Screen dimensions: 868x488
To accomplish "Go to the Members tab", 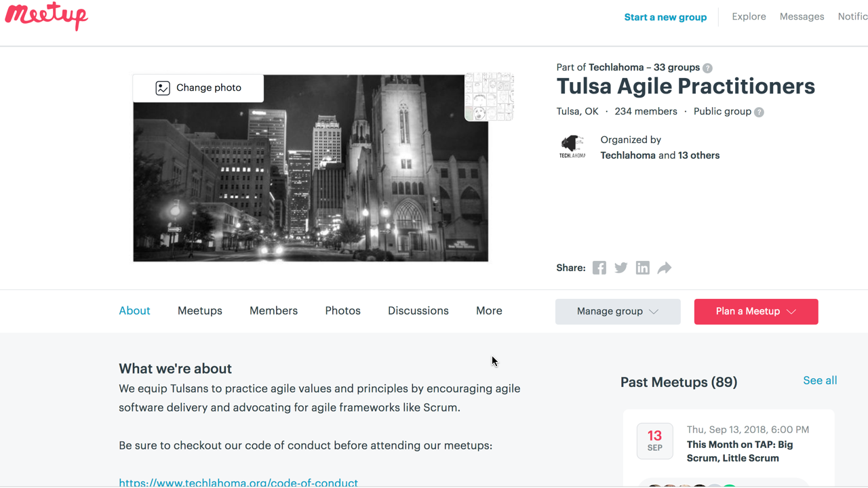I will 273,310.
